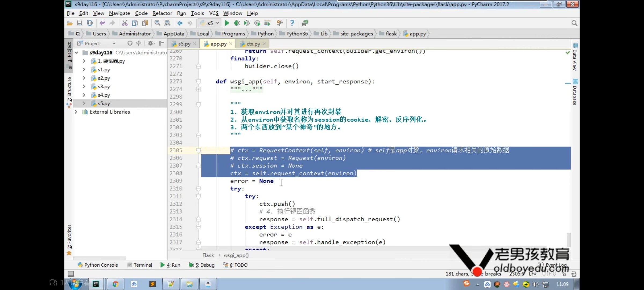Screen dimensions: 644x290
Task: Click the Cut scissors icon
Action: click(125, 23)
